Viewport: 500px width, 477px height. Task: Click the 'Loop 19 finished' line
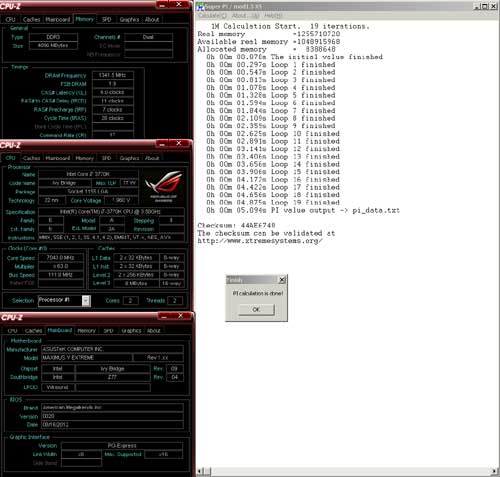[x=273, y=202]
